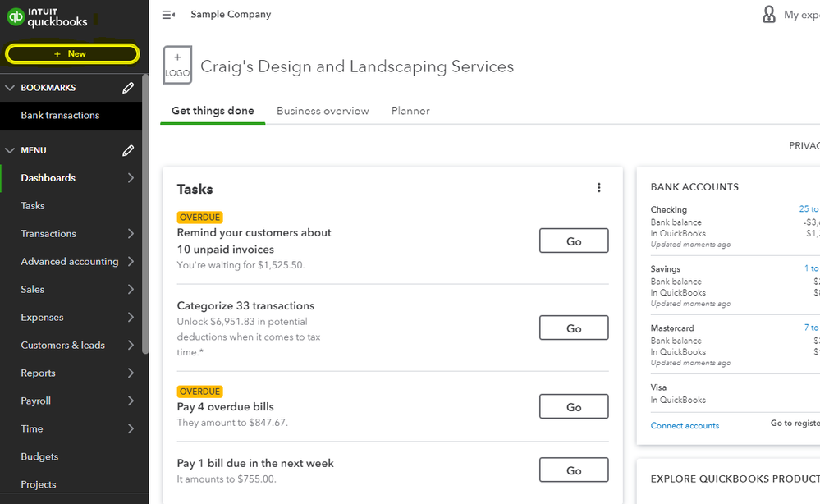Select Visa account name
The image size is (820, 504).
pos(658,387)
